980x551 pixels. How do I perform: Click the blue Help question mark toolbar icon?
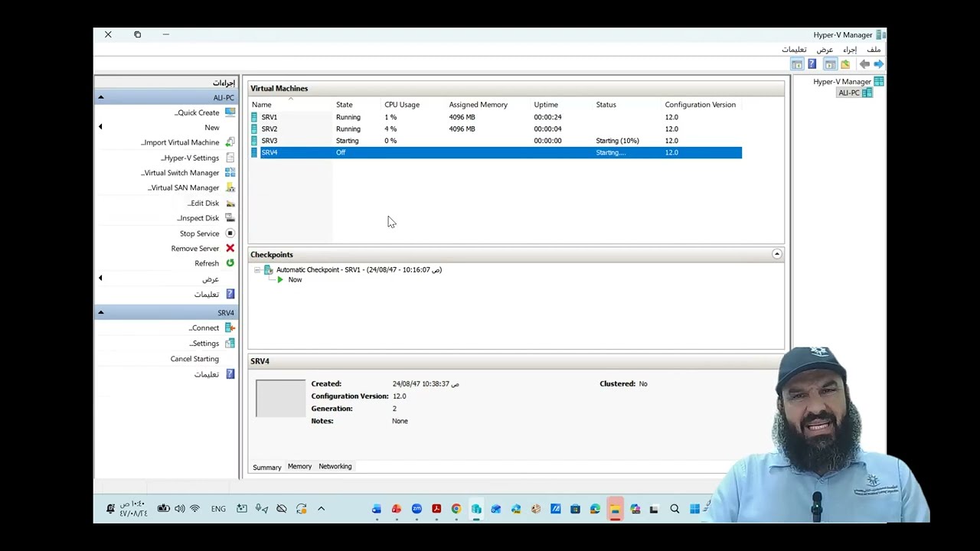[812, 64]
